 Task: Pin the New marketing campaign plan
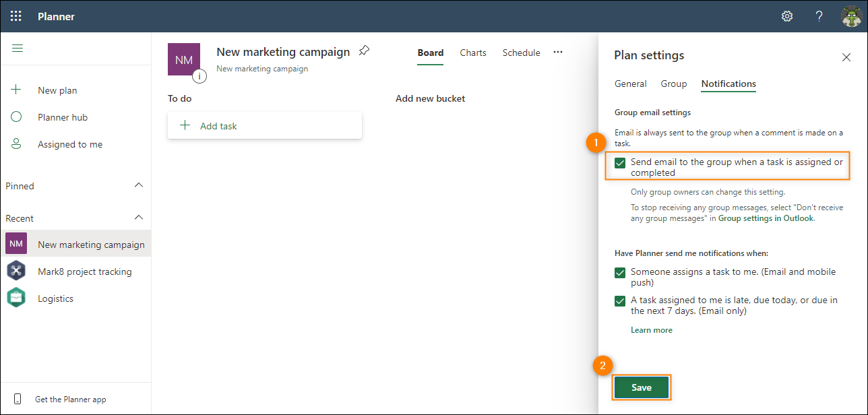(364, 51)
